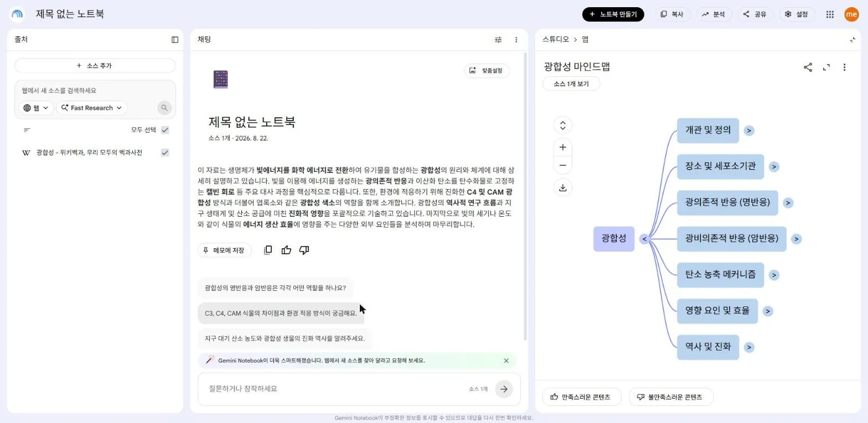Click the 소스 1개 보기 button

(571, 84)
